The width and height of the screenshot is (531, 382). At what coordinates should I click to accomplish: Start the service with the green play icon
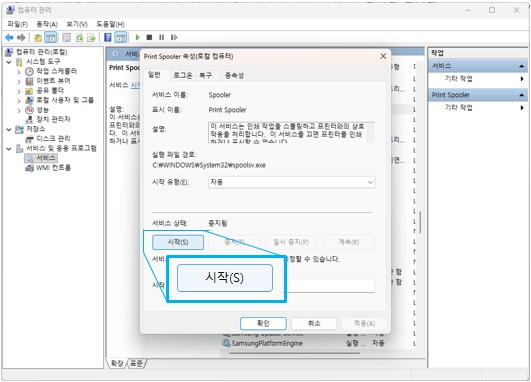[137, 37]
